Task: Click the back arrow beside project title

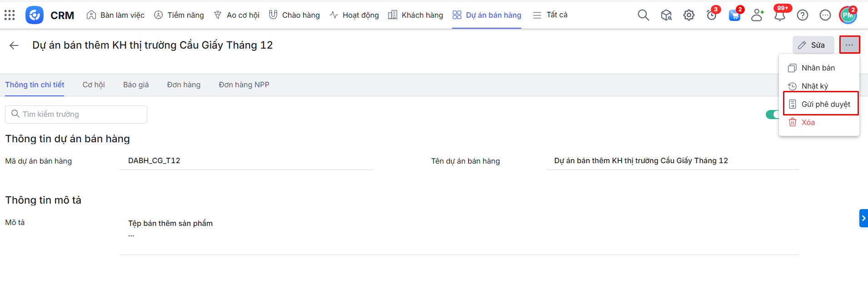Action: coord(14,45)
